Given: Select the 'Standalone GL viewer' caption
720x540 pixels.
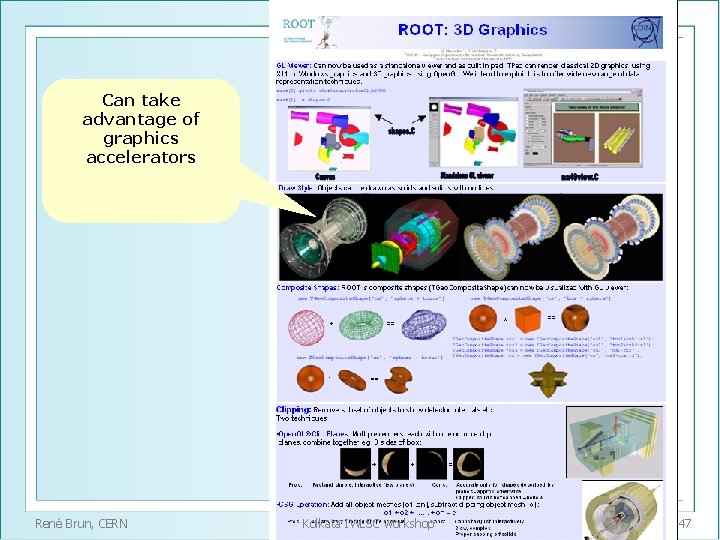Looking at the screenshot, I should tap(467, 175).
